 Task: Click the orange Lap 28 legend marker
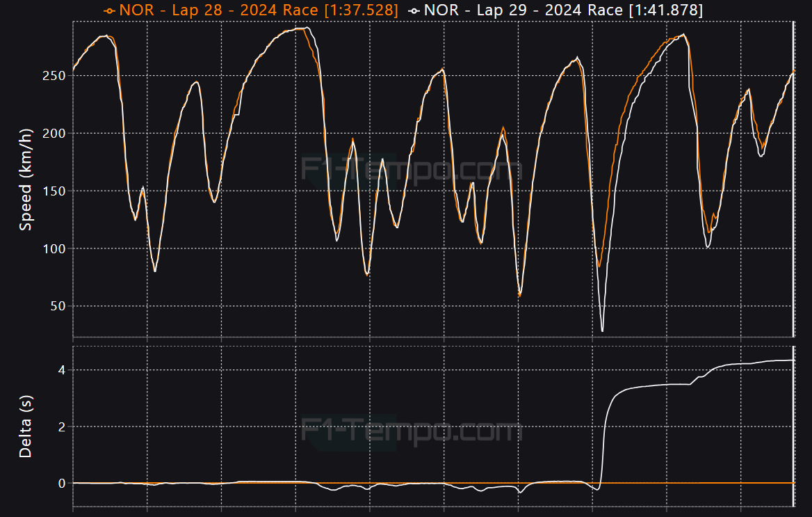(x=109, y=10)
